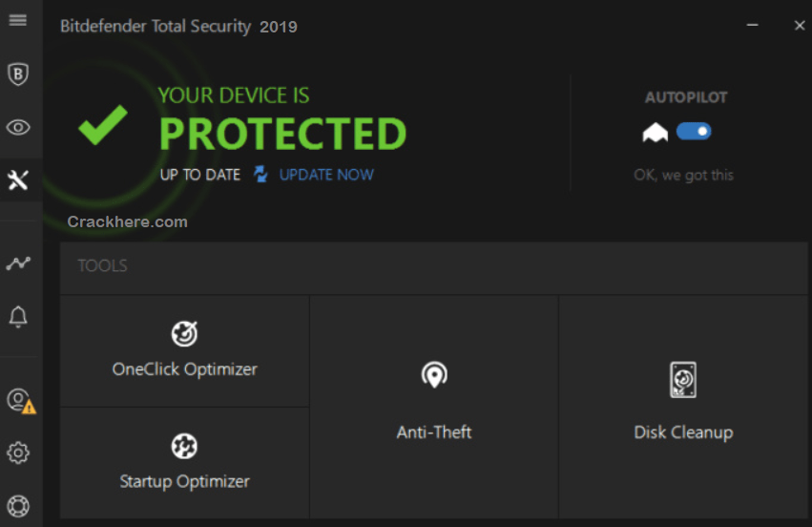
Task: Launch the OneClick Optimizer tool
Action: [x=184, y=350]
